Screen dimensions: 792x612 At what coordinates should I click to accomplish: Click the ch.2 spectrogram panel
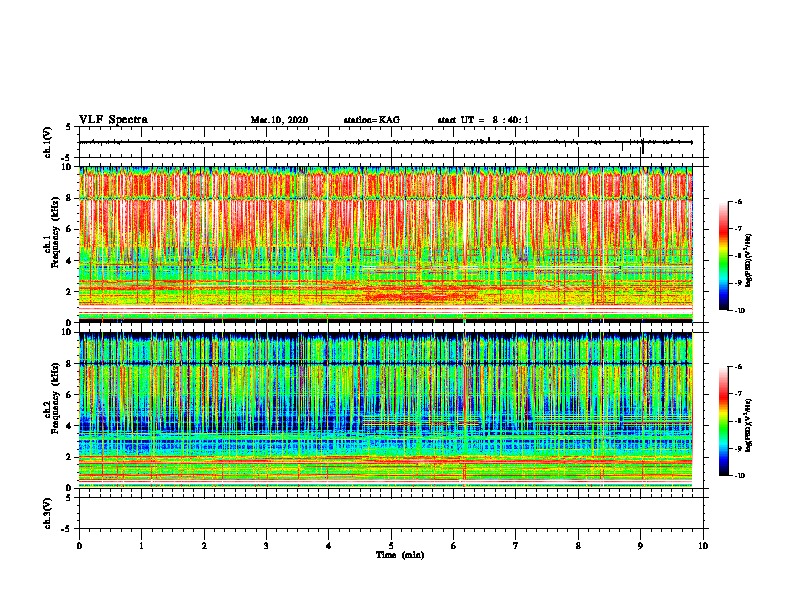tap(386, 410)
